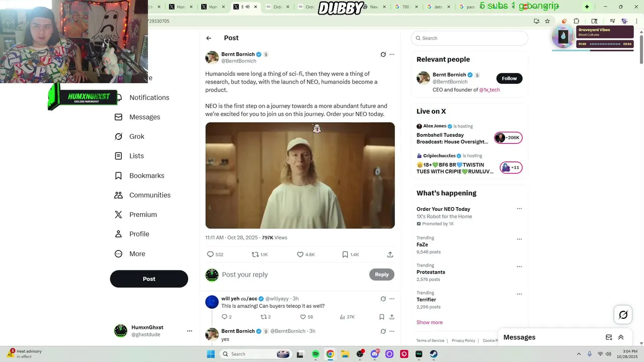Open the Terrifier trending topic
This screenshot has height=362, width=644.
pos(426,300)
